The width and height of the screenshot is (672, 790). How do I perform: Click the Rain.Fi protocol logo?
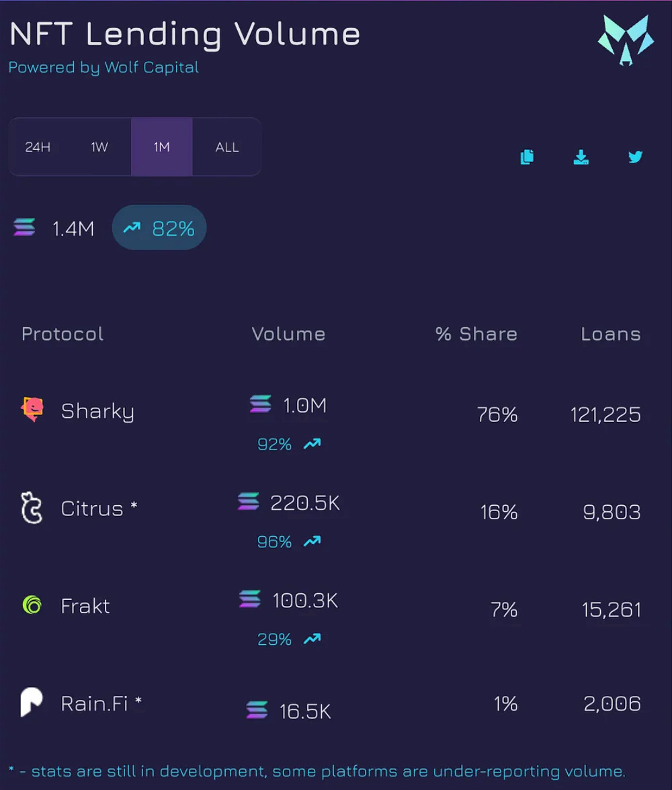pos(32,703)
